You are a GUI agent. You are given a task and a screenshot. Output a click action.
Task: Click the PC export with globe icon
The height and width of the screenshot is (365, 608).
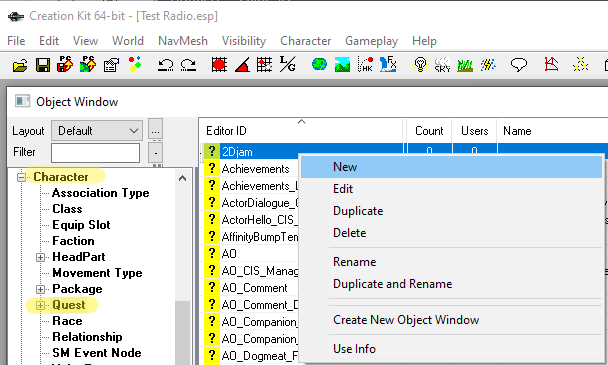tap(88, 64)
